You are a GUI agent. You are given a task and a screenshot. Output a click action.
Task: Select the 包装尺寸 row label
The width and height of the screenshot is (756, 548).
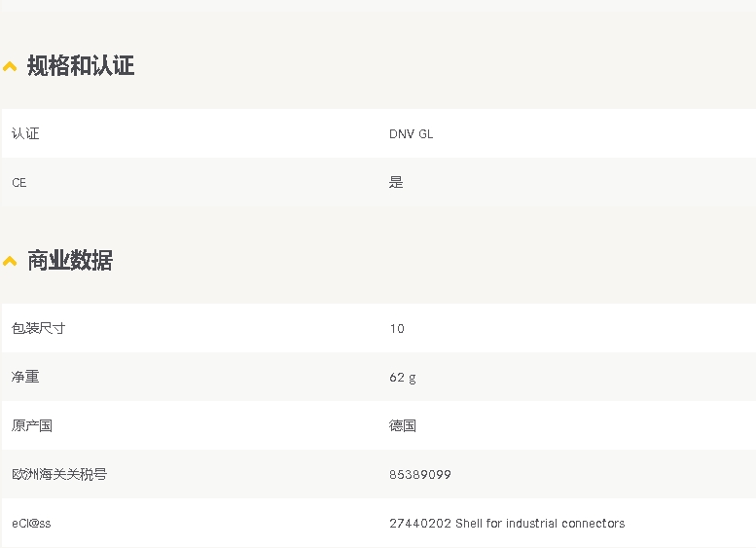(38, 329)
